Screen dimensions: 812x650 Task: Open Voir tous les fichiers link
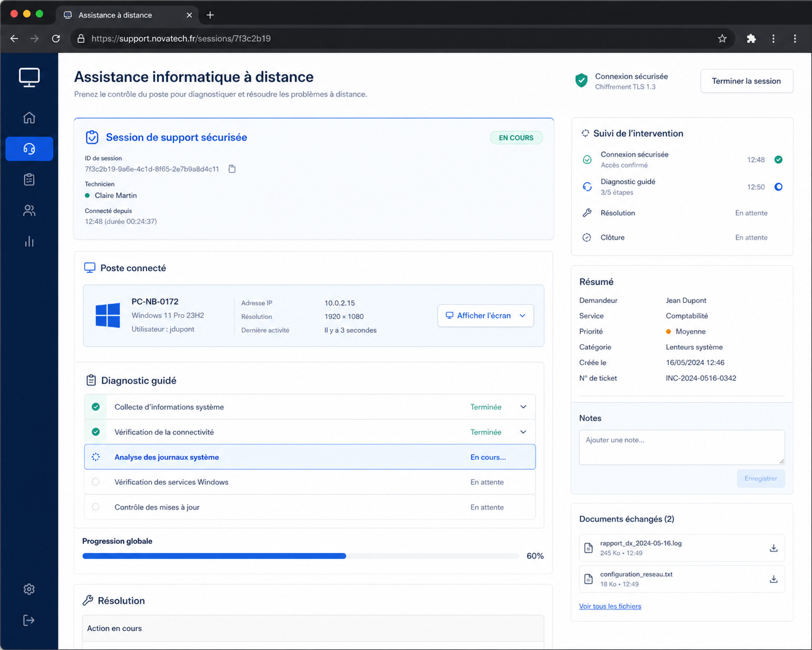610,606
